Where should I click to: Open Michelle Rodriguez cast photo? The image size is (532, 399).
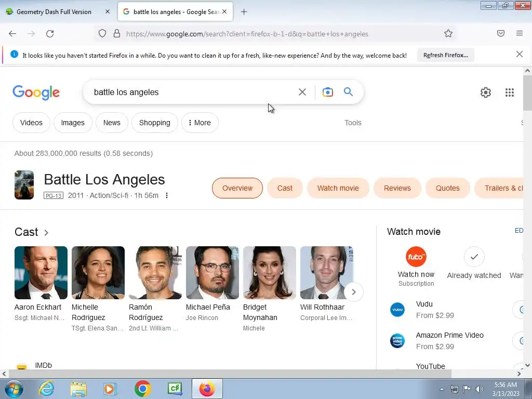click(98, 273)
